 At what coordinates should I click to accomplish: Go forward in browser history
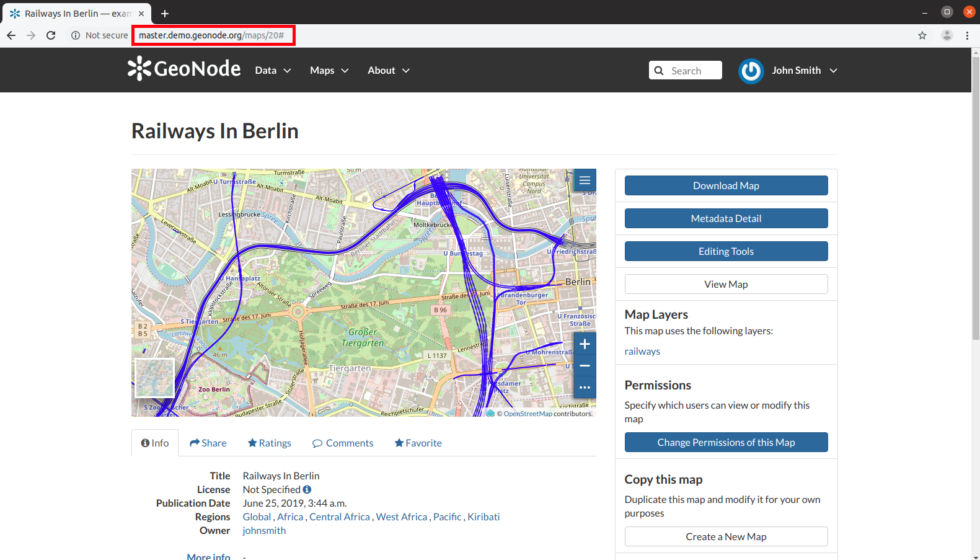[x=31, y=35]
